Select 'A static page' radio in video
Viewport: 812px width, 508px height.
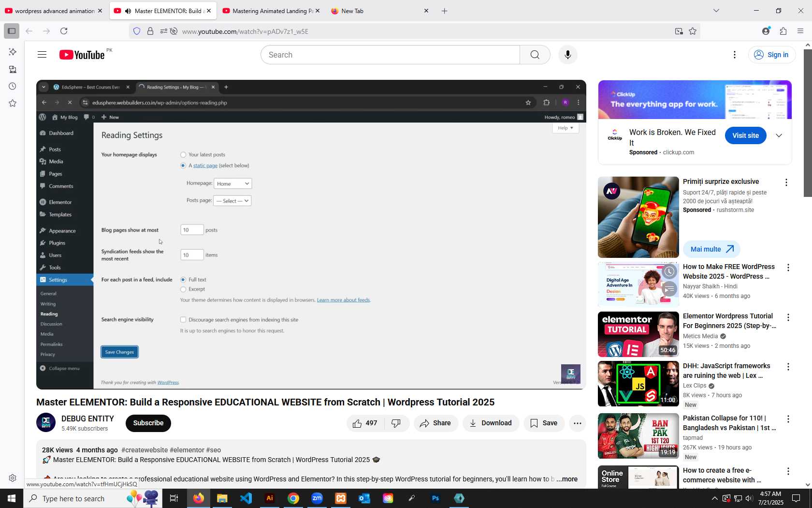[183, 165]
